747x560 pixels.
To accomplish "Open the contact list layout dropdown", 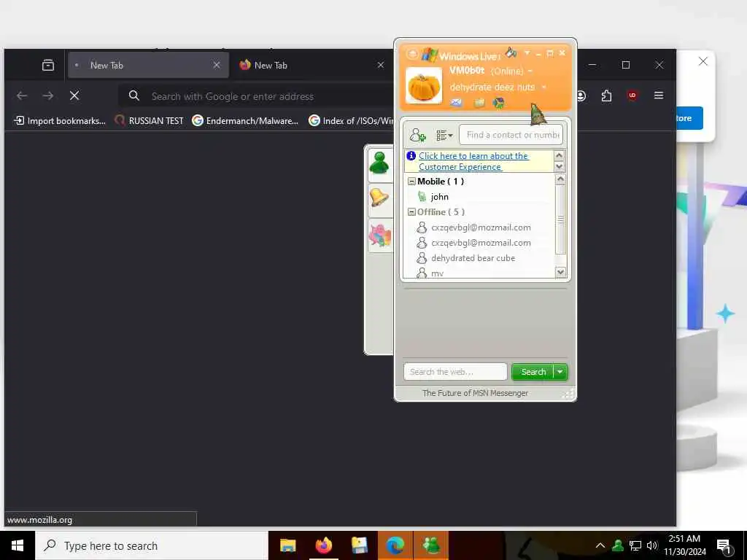I will 444,136.
